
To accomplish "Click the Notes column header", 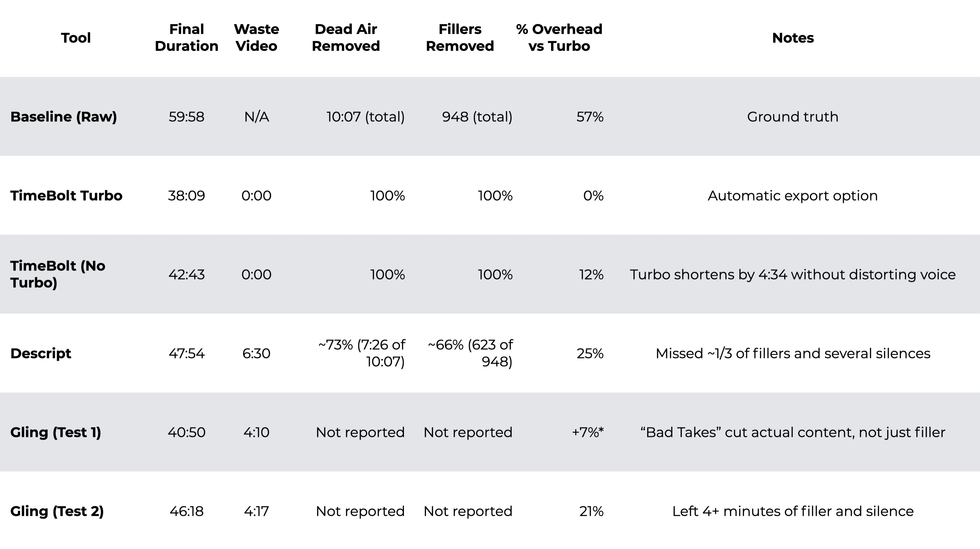I will click(x=793, y=38).
